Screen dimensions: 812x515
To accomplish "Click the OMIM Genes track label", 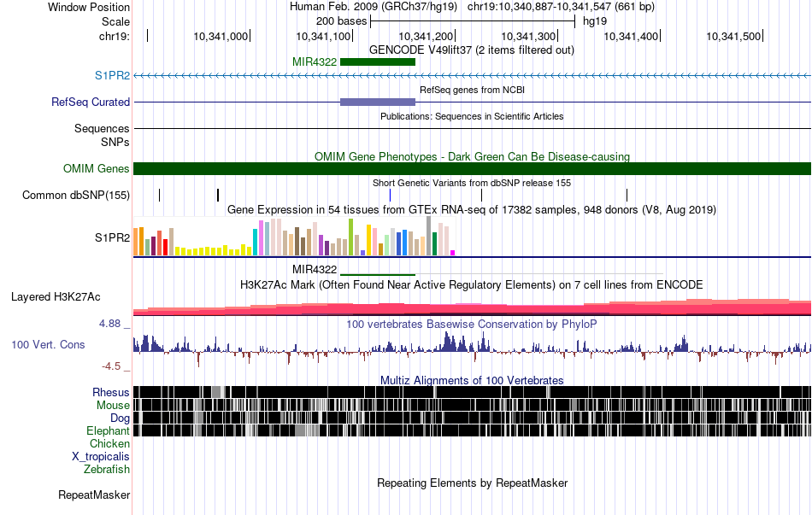I will (97, 169).
